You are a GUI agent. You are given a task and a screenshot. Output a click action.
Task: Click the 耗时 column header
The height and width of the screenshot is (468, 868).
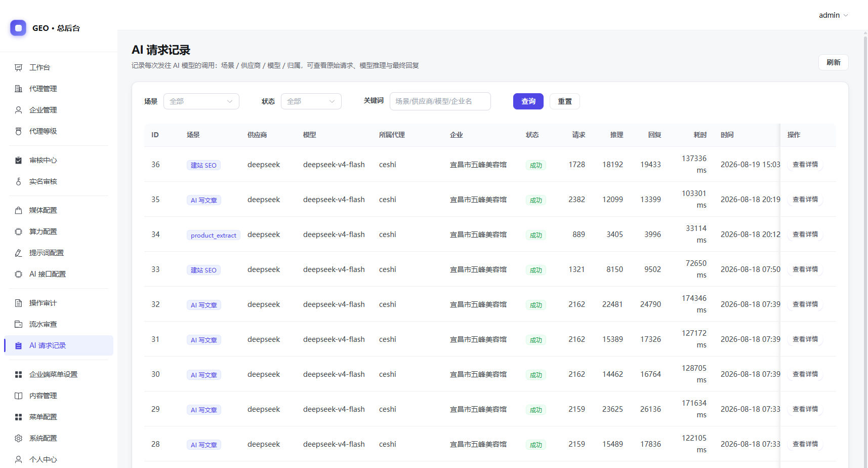[700, 135]
